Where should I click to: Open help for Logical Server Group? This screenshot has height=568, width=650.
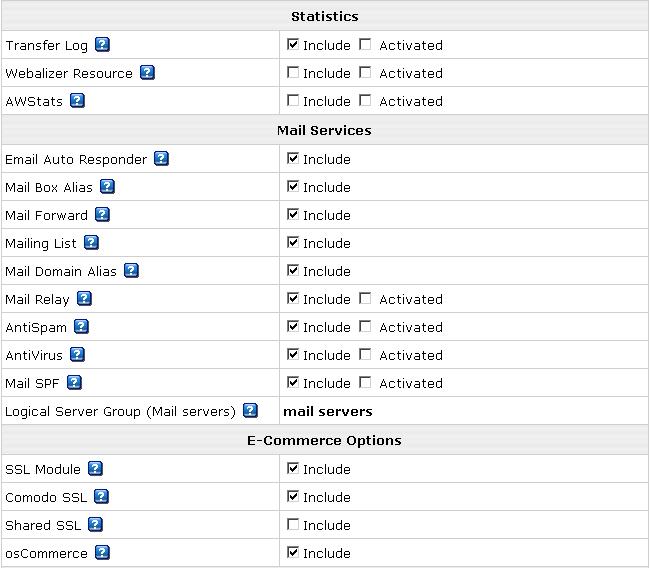(x=250, y=410)
